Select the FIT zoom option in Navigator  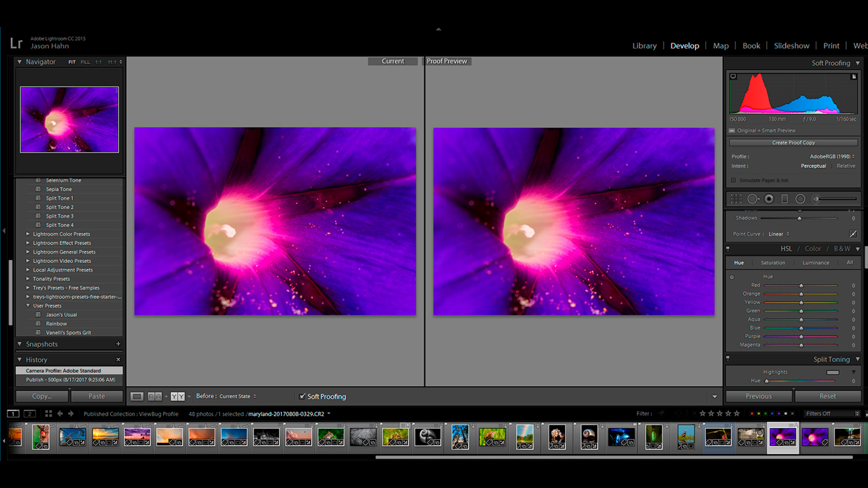pyautogui.click(x=72, y=62)
